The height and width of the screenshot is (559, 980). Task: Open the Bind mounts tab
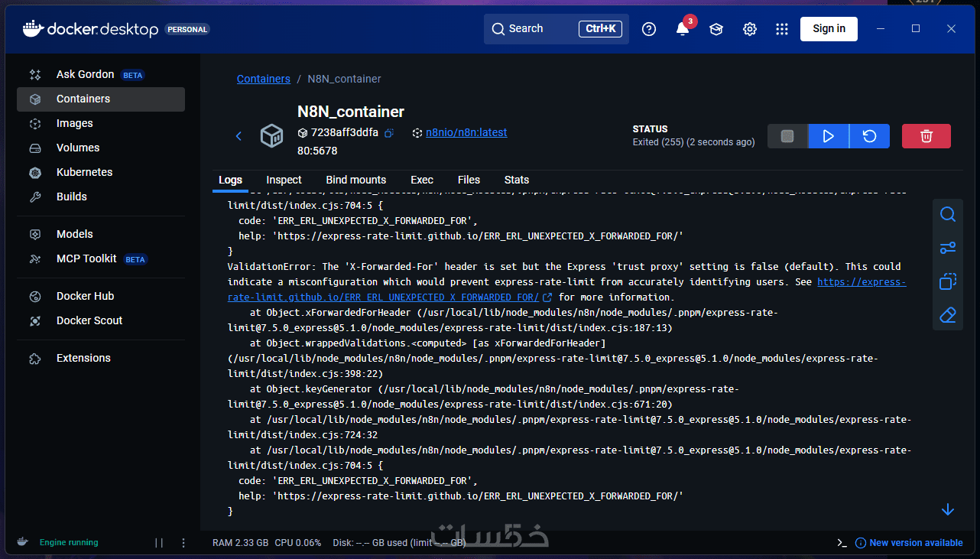tap(356, 180)
